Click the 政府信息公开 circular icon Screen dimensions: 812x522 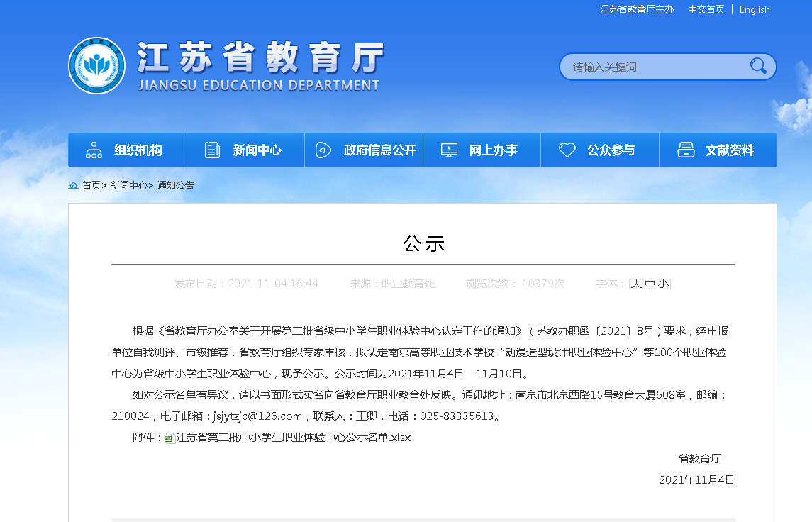tap(323, 150)
